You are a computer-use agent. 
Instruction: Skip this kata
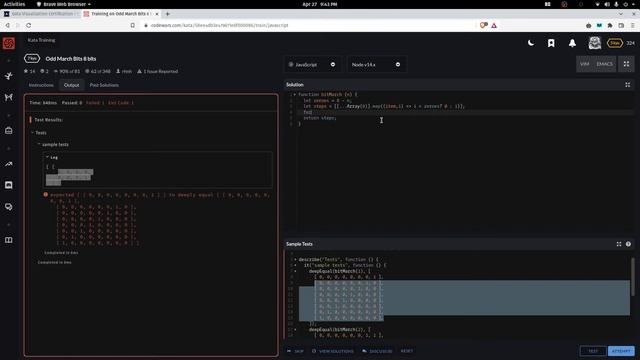295,351
